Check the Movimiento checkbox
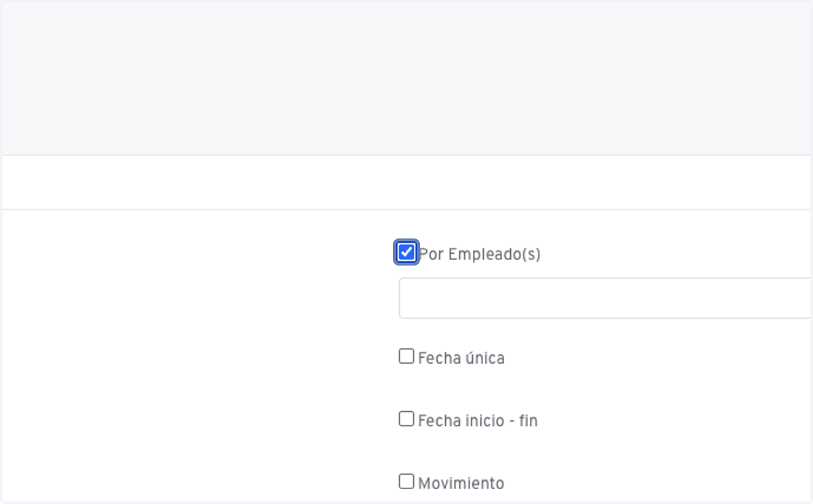This screenshot has width=813, height=504. click(406, 482)
